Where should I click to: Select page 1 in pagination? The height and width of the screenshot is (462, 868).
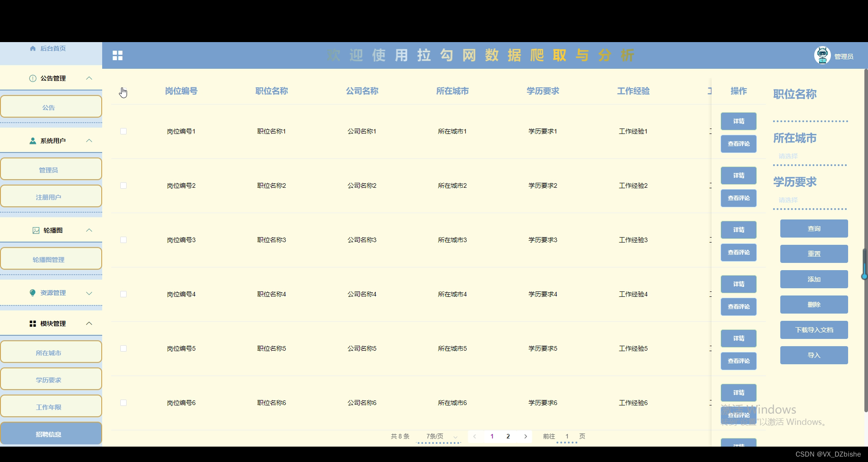point(492,436)
